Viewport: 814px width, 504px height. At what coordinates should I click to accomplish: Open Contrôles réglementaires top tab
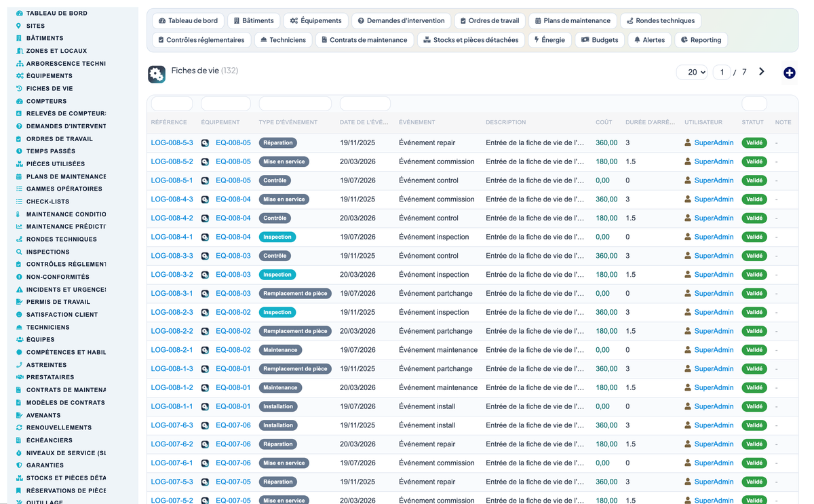tap(201, 40)
